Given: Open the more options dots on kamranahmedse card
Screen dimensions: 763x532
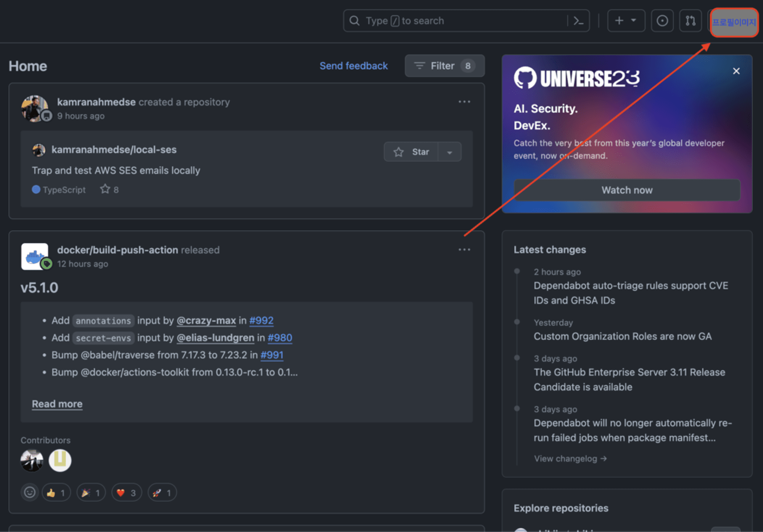Looking at the screenshot, I should pyautogui.click(x=464, y=102).
